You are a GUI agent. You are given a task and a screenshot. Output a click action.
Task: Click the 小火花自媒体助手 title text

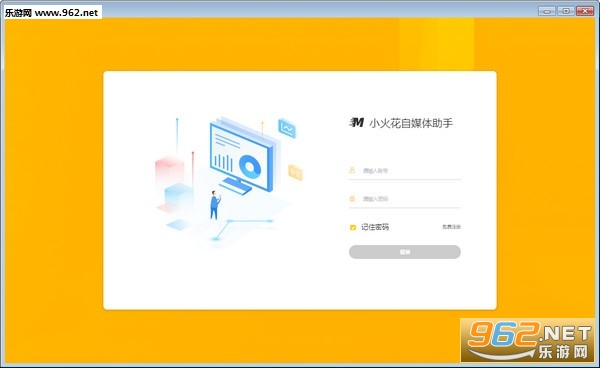[411, 123]
